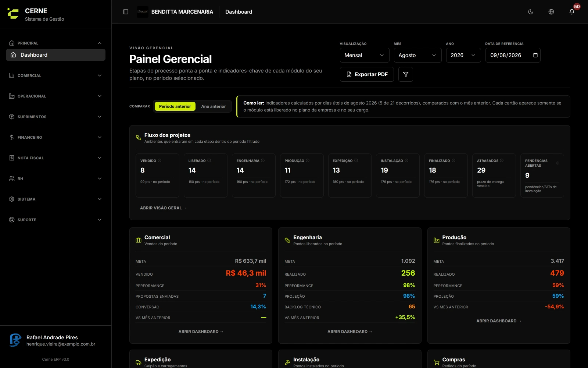Select Período anterior comparison
The image size is (588, 368).
pyautogui.click(x=175, y=106)
